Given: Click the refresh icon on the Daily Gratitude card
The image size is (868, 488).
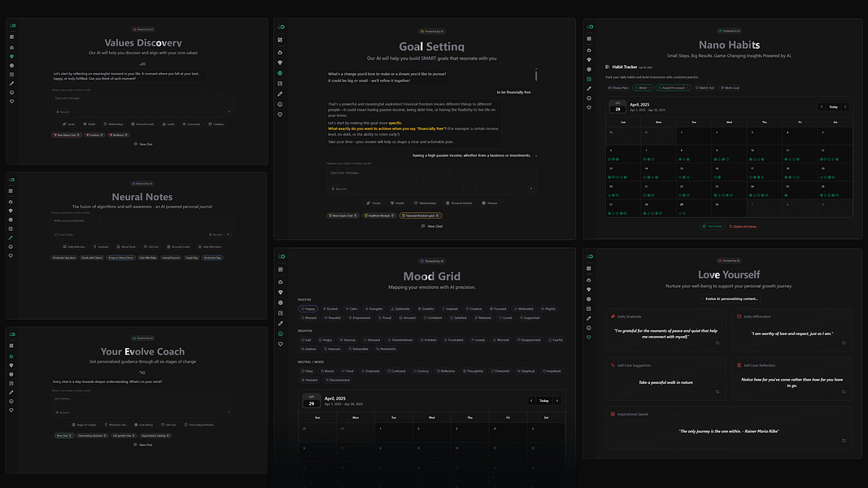Looking at the screenshot, I should [x=718, y=342].
